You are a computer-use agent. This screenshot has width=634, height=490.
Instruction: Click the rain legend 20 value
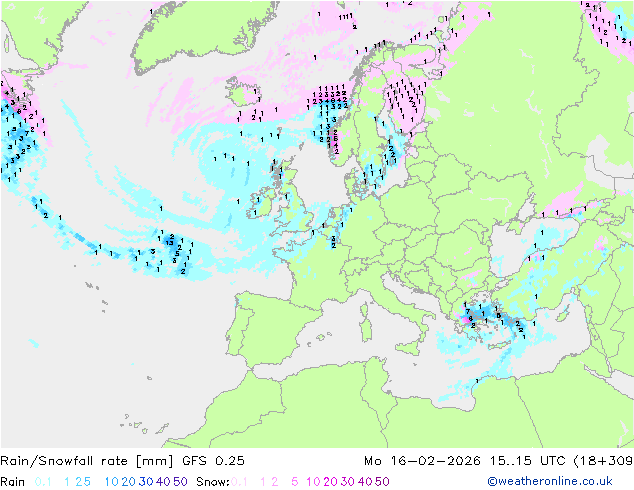pos(128,482)
